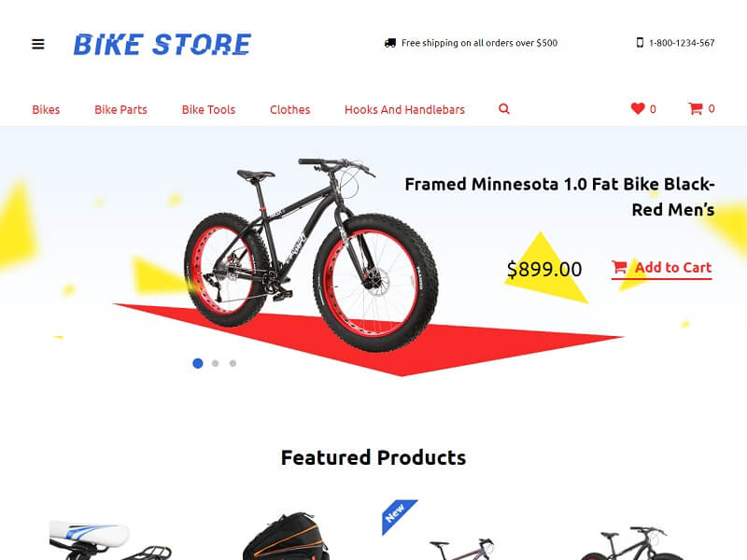Select the third slider pagination dot
The image size is (747, 560).
(x=233, y=363)
